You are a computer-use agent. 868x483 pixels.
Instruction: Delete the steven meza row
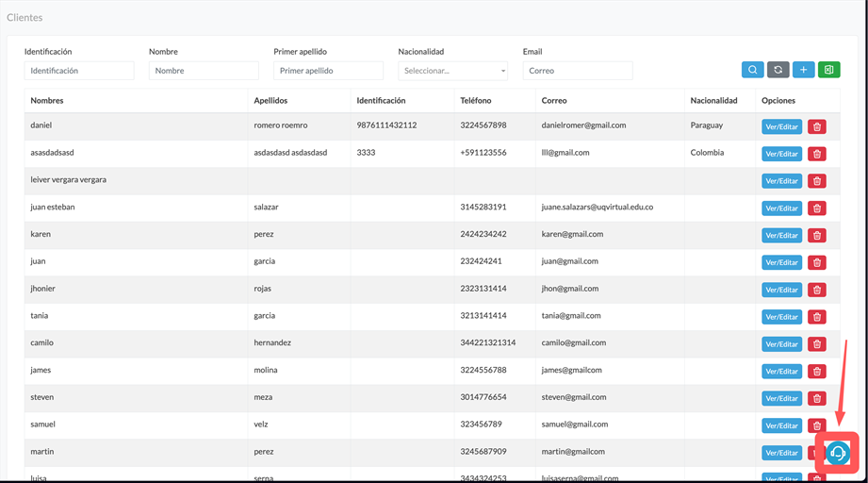tap(816, 398)
